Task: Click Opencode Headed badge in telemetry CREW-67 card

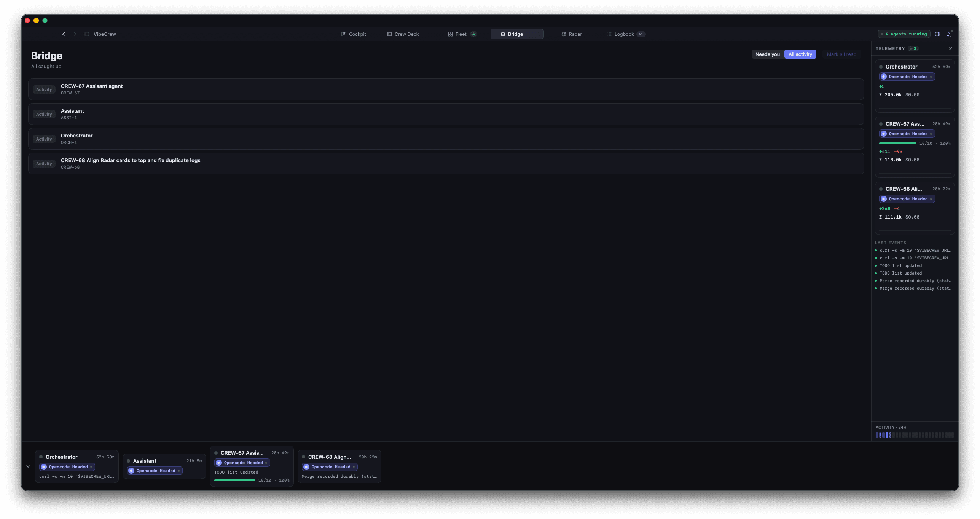Action: tap(907, 134)
